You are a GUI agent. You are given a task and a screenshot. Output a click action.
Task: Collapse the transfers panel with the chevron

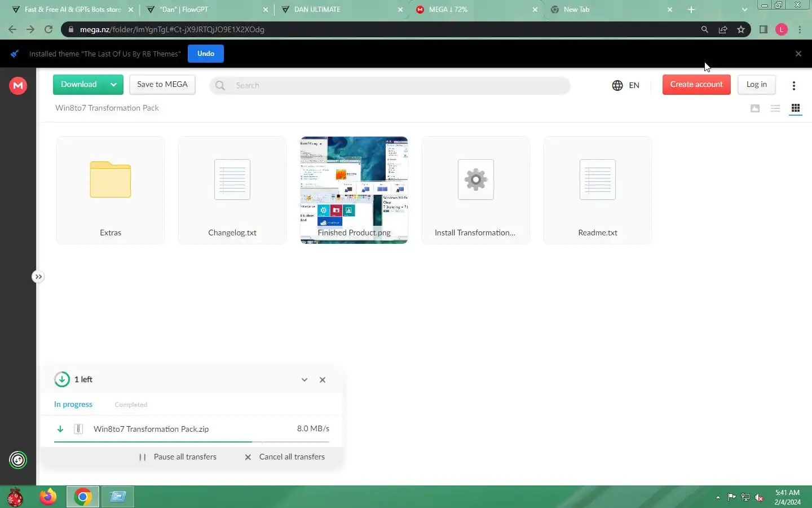(x=304, y=380)
